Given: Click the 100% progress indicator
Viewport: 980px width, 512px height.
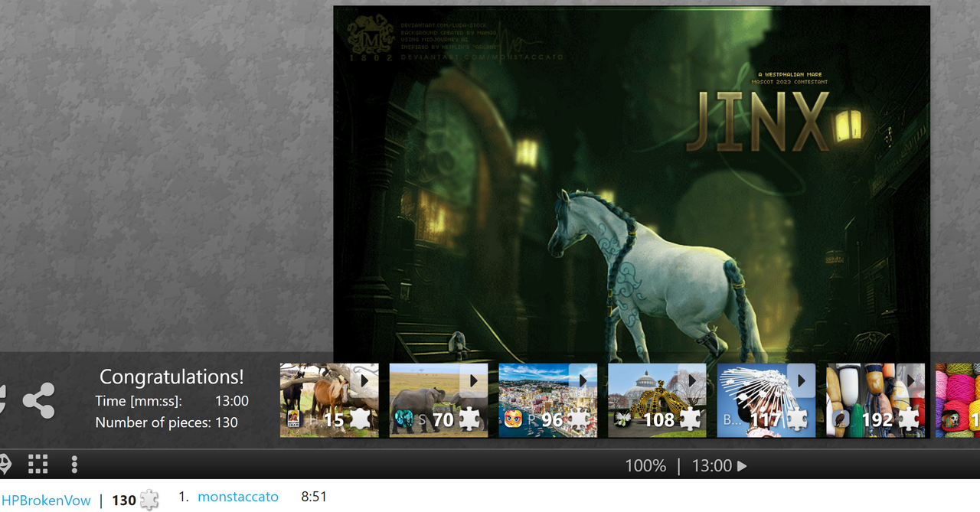Looking at the screenshot, I should (x=645, y=465).
